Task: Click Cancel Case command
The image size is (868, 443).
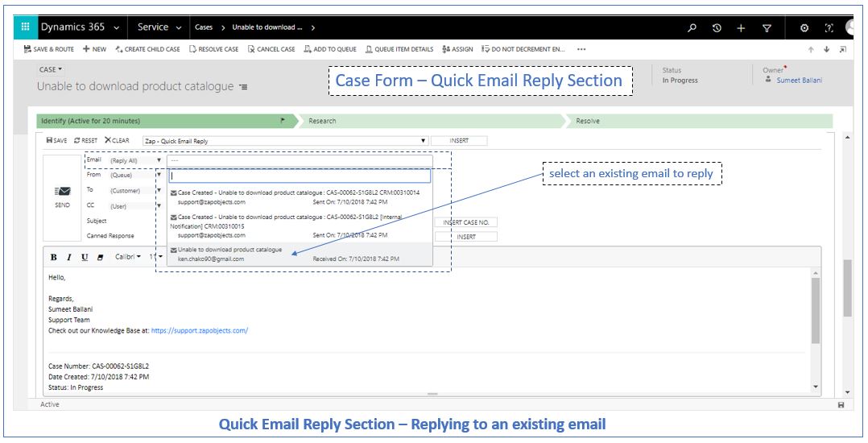Action: click(271, 49)
